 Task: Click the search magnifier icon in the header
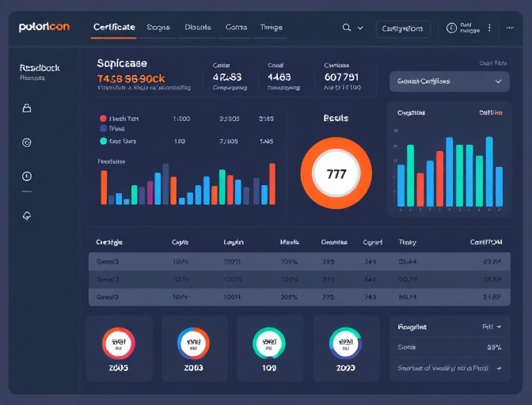tap(346, 28)
